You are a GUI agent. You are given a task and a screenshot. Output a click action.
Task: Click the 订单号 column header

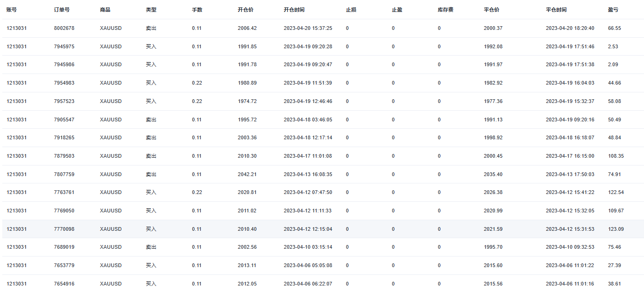click(62, 10)
